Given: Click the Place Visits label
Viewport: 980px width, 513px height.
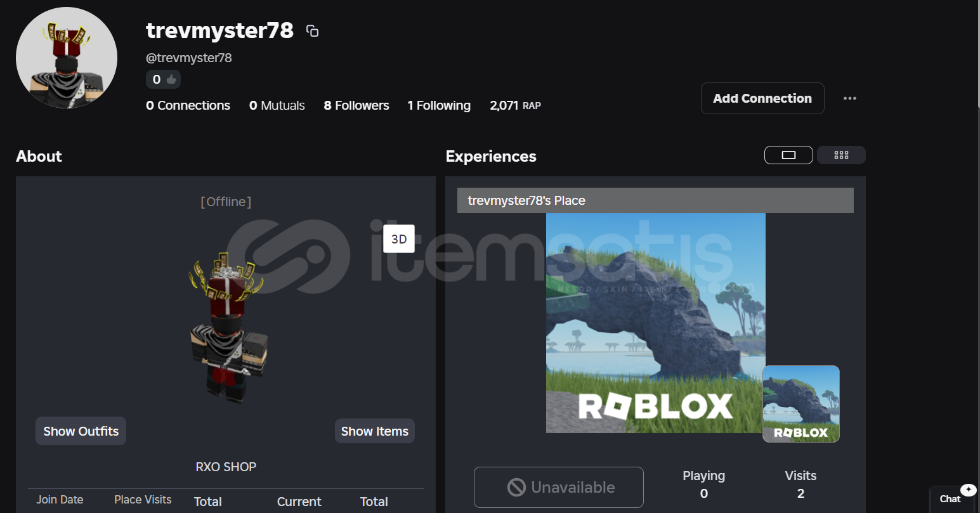Looking at the screenshot, I should pos(143,500).
